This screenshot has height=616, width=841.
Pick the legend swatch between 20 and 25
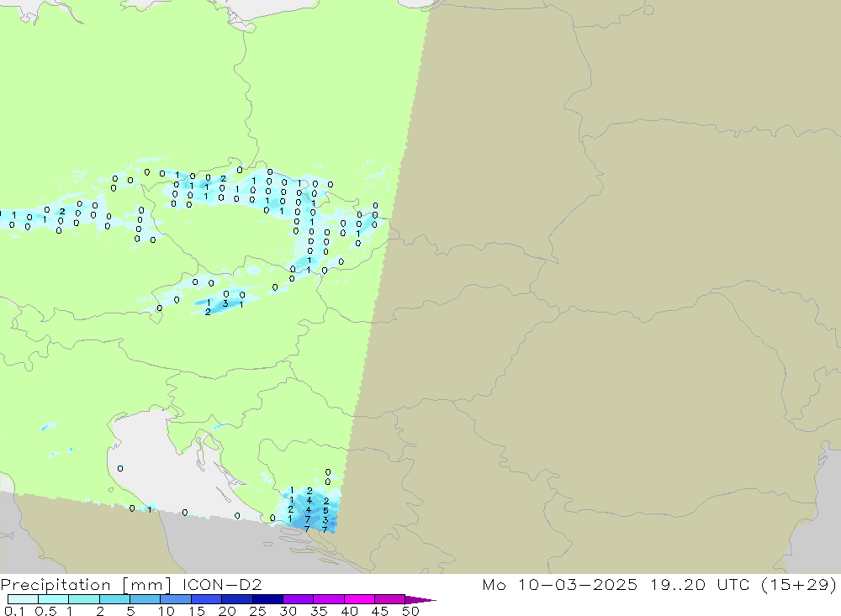click(237, 599)
